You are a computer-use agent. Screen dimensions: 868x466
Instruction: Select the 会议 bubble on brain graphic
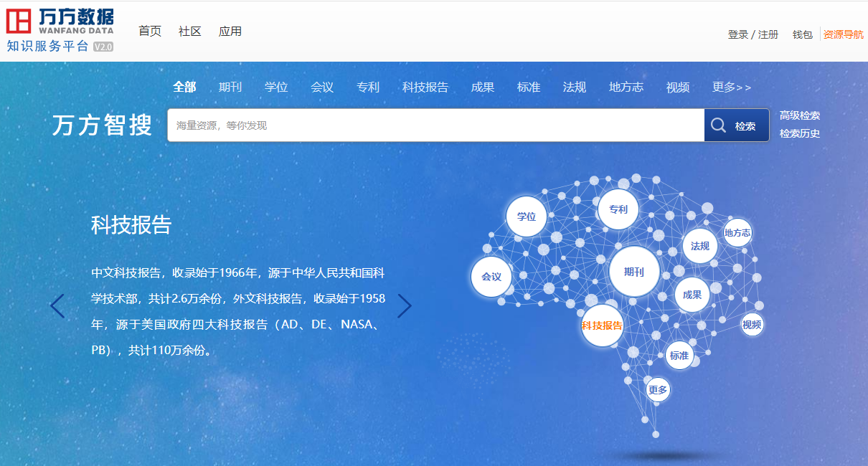point(491,277)
